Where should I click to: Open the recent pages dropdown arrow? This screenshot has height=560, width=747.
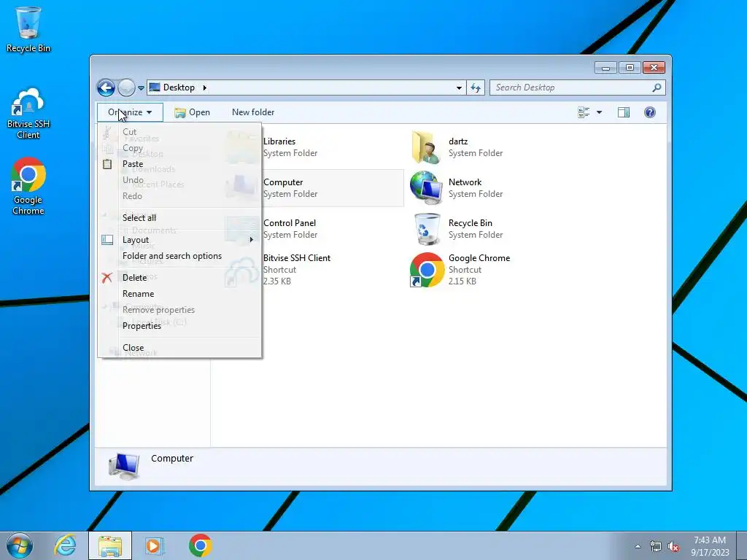pos(141,88)
